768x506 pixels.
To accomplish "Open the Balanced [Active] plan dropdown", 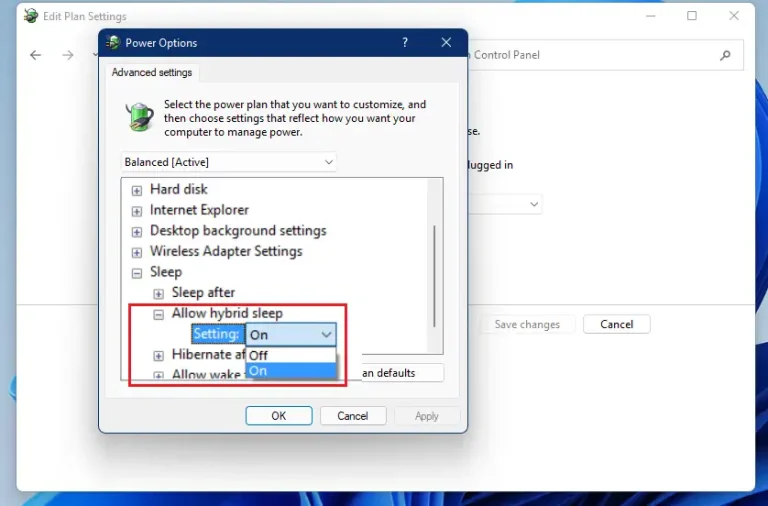I will (x=228, y=162).
